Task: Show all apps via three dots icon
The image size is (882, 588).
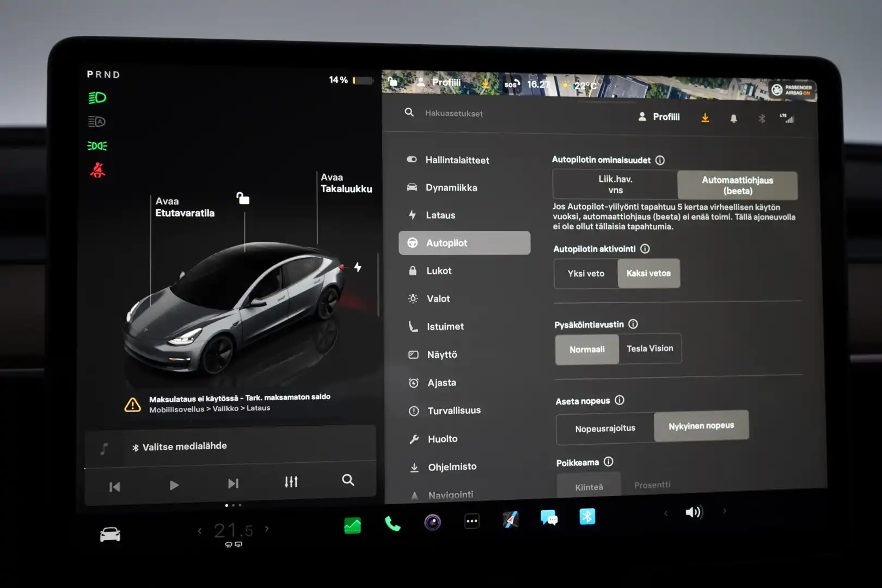Action: [x=471, y=521]
